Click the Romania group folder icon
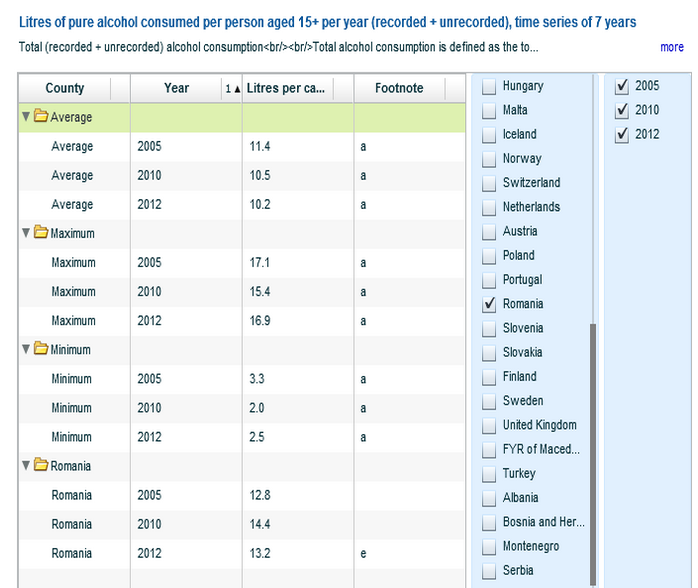 [x=41, y=466]
